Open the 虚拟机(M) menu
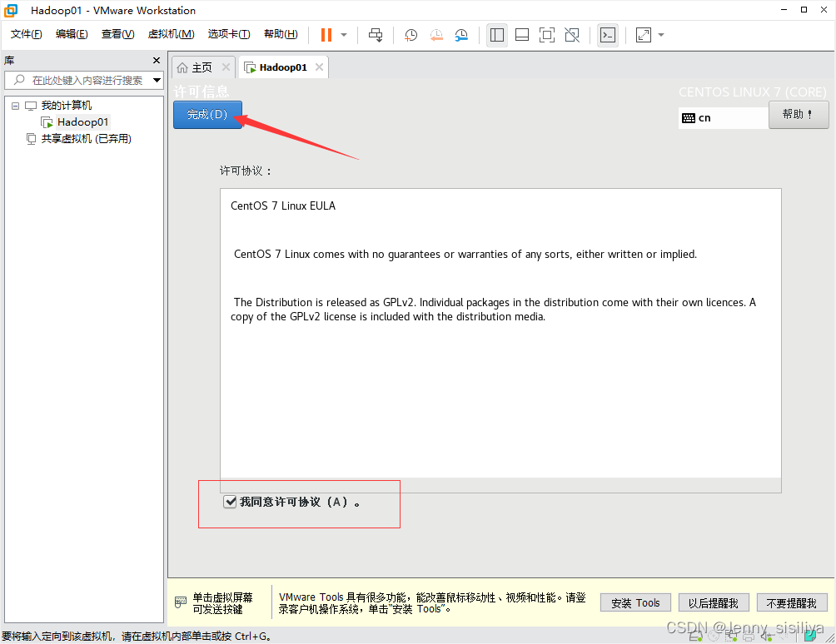836x644 pixels. [x=172, y=34]
